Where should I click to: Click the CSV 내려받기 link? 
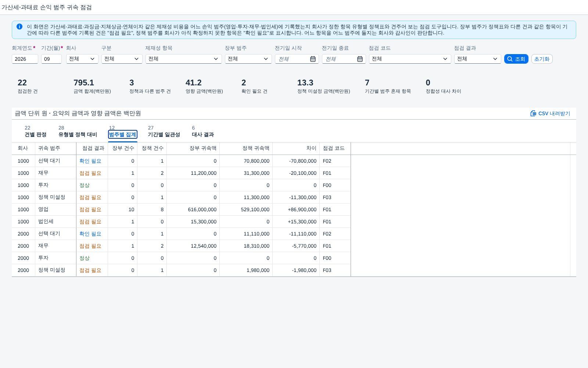click(x=550, y=113)
